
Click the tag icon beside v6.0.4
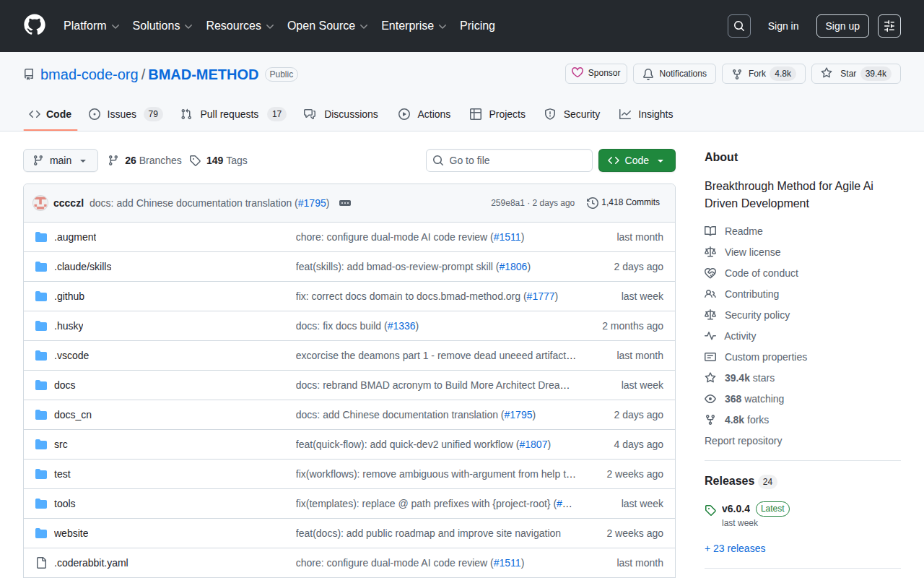[710, 509]
